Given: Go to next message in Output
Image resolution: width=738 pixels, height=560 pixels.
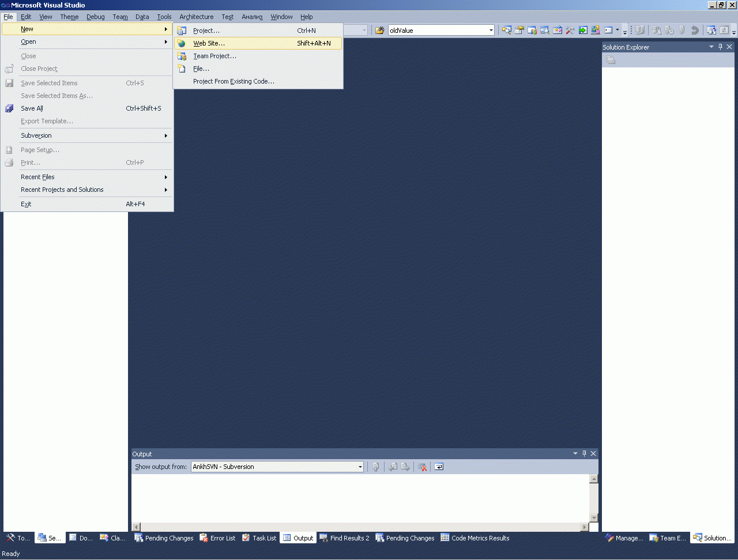Looking at the screenshot, I should [405, 467].
